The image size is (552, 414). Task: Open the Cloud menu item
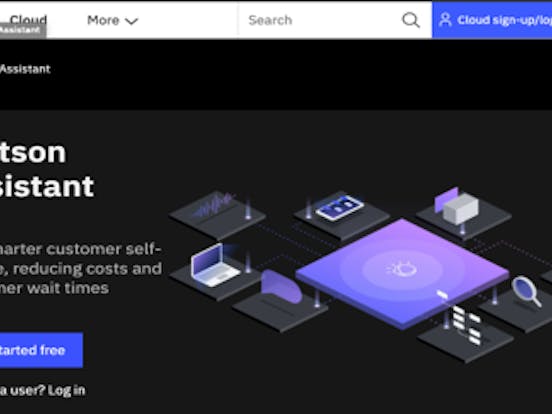28,20
